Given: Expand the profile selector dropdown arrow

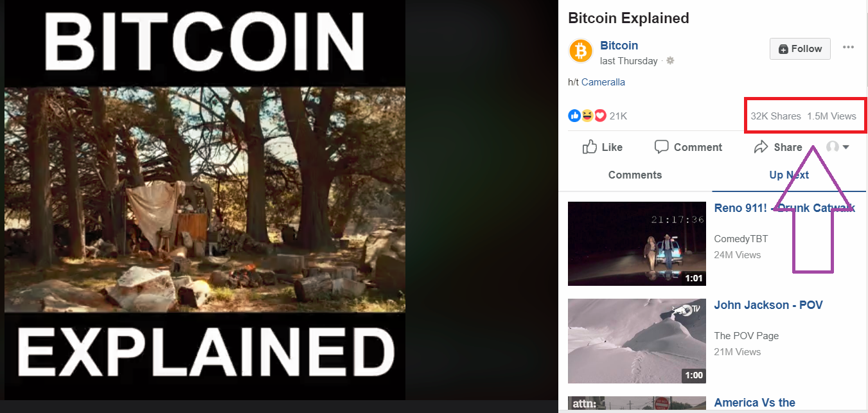Looking at the screenshot, I should coord(846,147).
